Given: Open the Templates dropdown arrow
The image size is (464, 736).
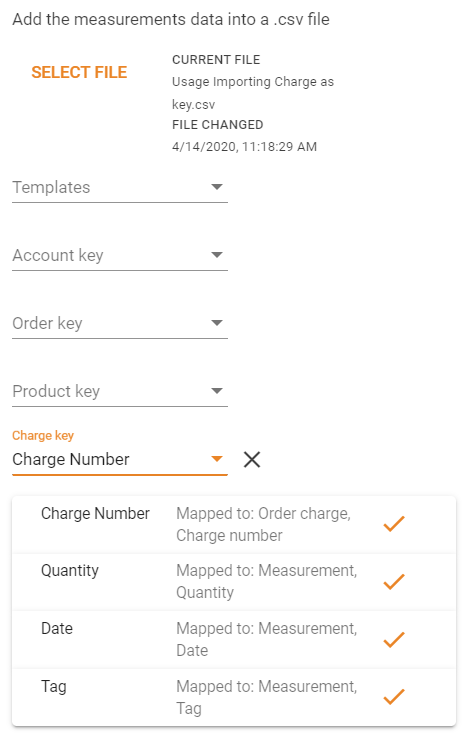Looking at the screenshot, I should pyautogui.click(x=217, y=187).
